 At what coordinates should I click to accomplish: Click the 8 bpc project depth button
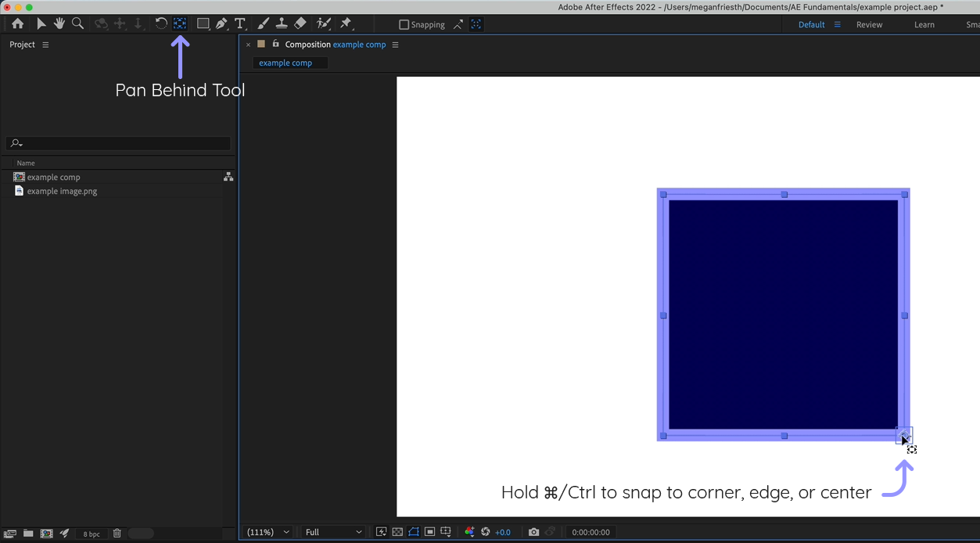click(x=91, y=534)
